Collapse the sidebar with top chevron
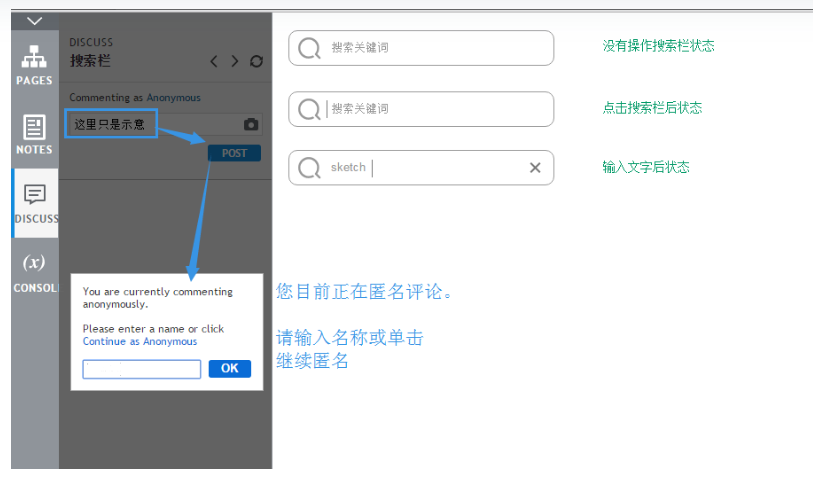 tap(35, 20)
